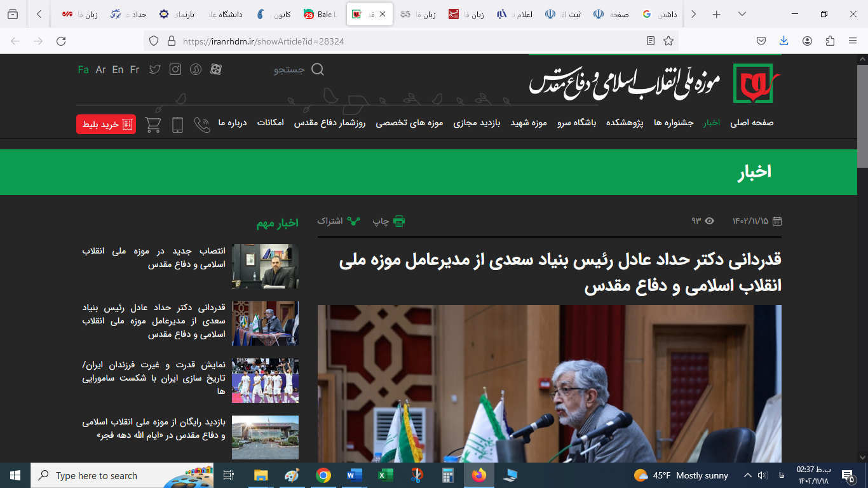868x488 pixels.
Task: Expand the list all tabs dropdown
Action: pyautogui.click(x=741, y=14)
